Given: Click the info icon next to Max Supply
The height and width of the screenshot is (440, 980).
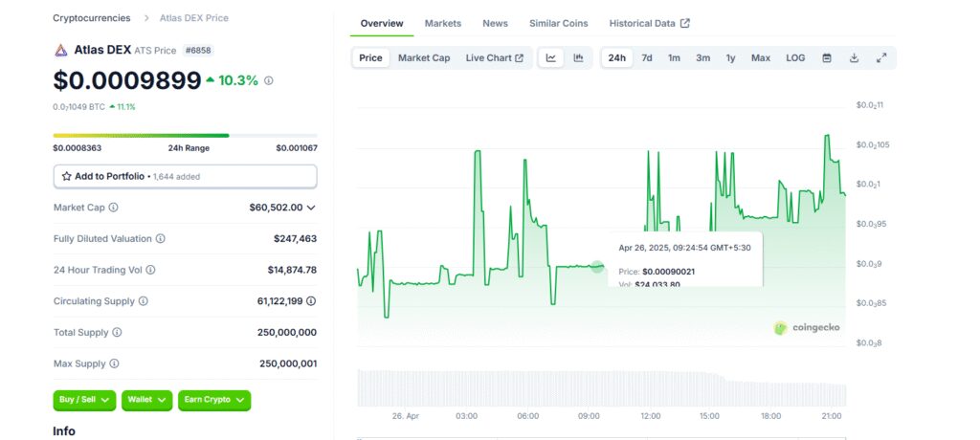Looking at the screenshot, I should click(x=115, y=363).
